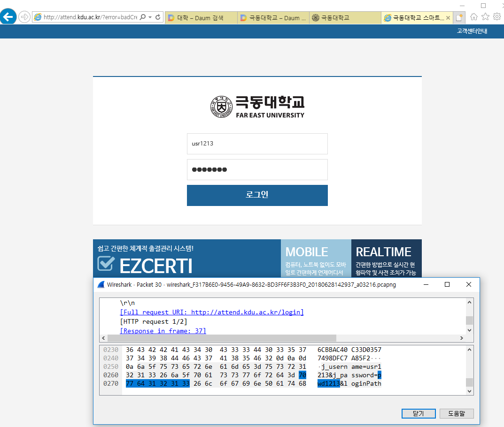Click the ASCII text 'oginPath'
Screen dimensions: 504x427
[x=366, y=384]
